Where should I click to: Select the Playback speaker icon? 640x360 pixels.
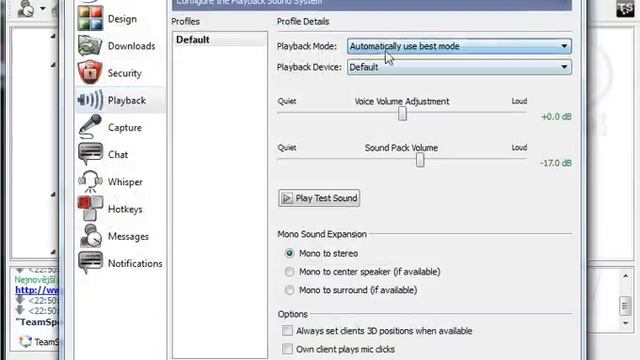(90, 100)
